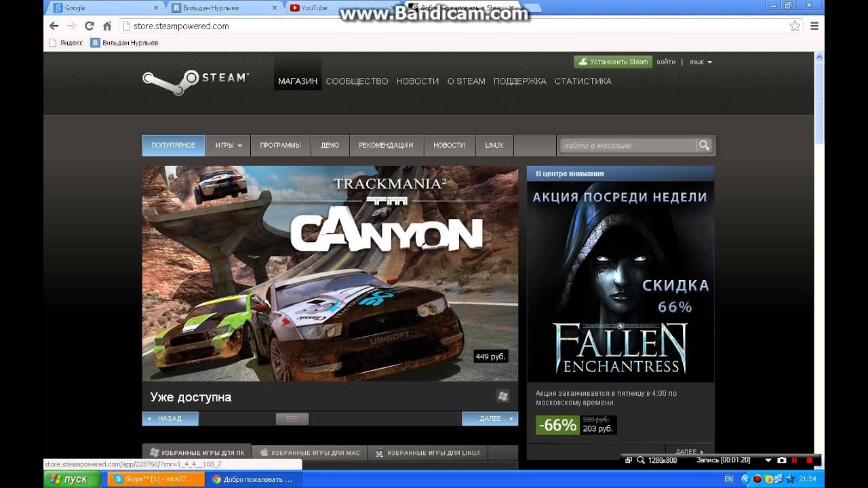Click Bandicam window mode icon
Screen dimensions: 868x488
628,460
